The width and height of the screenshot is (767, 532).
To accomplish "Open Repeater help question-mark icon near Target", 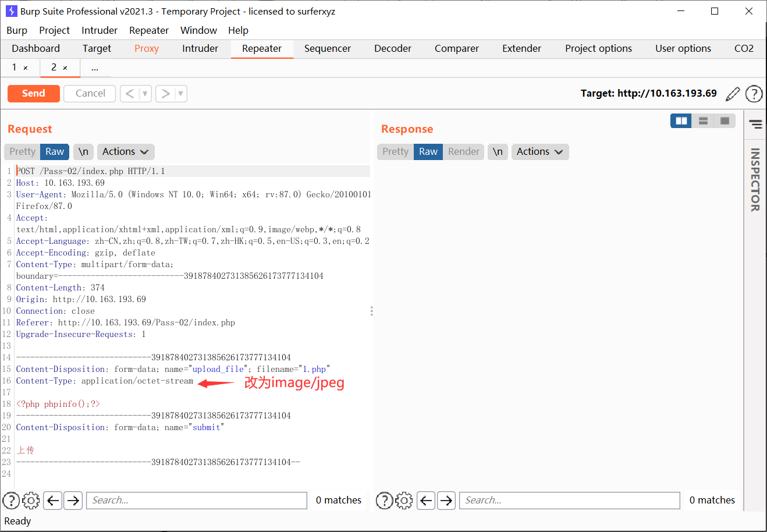I will click(754, 93).
